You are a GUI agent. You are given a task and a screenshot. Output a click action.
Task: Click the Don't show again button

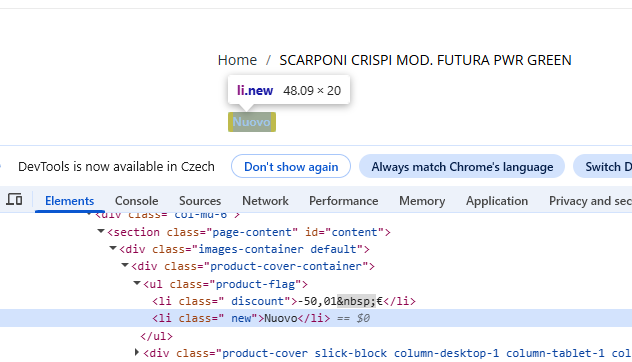click(x=291, y=166)
